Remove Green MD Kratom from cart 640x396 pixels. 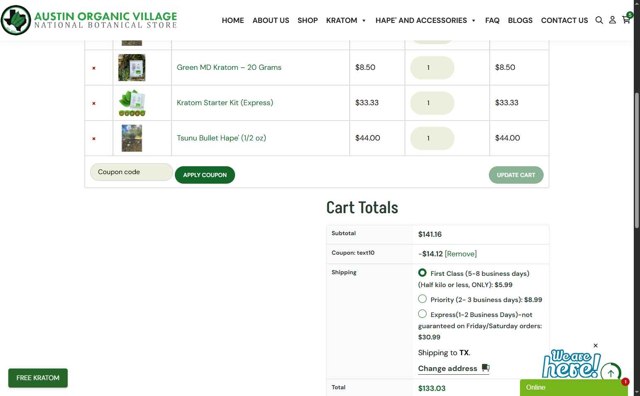(94, 68)
